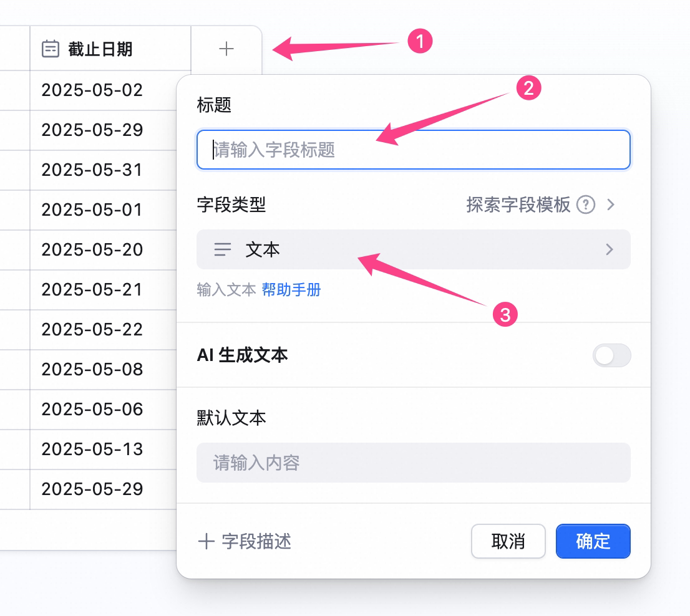
Task: Click the chevron on the 文本 row
Action: click(x=610, y=250)
